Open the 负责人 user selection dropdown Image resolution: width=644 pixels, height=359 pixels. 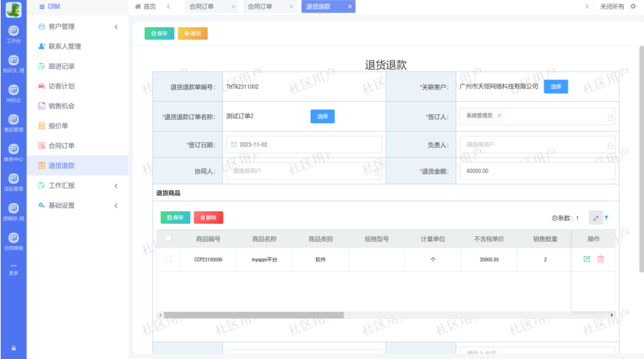pos(537,144)
